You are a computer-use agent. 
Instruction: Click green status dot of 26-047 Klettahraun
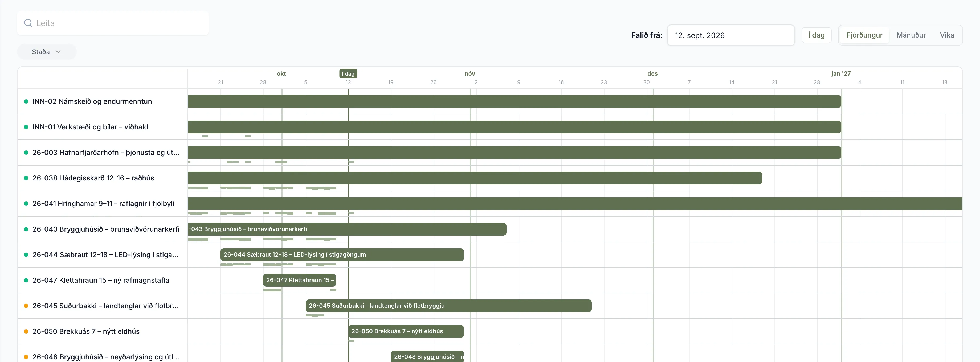tap(26, 280)
